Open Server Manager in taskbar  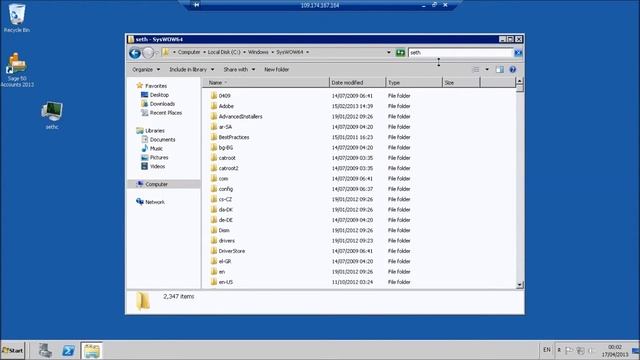point(45,351)
